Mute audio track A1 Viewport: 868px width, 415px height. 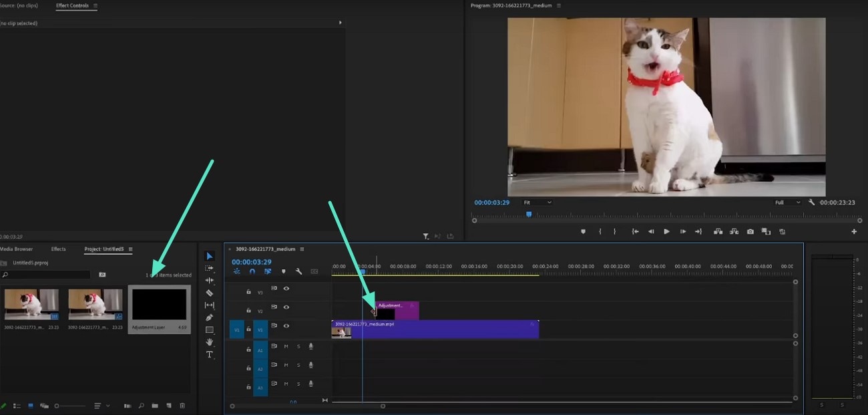coord(286,347)
